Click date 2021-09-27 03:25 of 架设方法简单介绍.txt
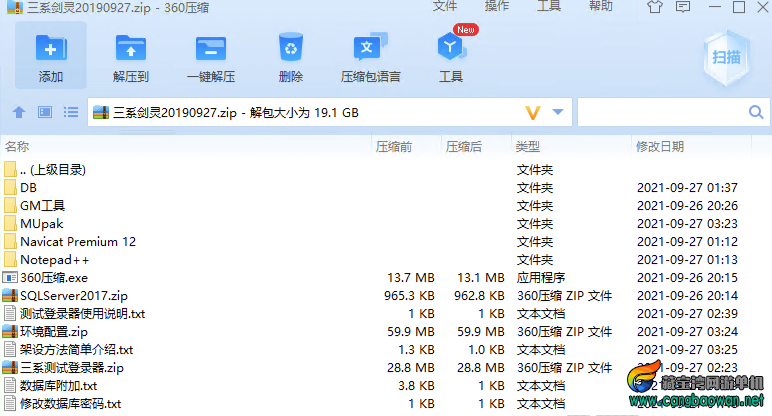Image resolution: width=772 pixels, height=416 pixels. tap(687, 350)
